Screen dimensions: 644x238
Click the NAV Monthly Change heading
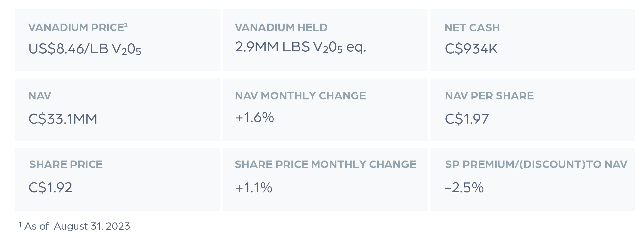tap(300, 96)
